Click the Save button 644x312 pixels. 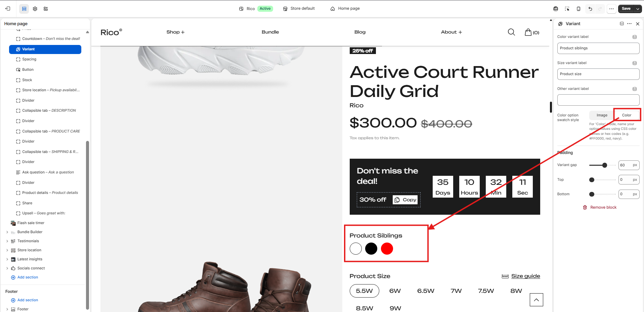pos(626,9)
